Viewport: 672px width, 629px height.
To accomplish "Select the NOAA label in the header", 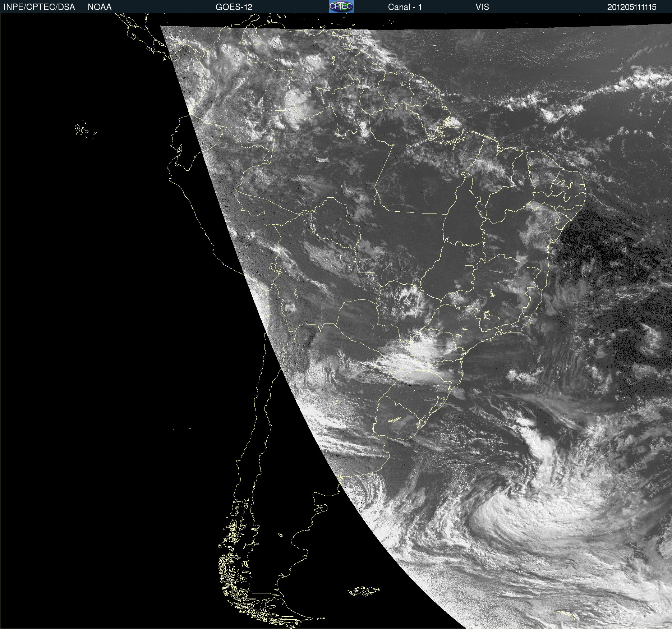I will (100, 7).
